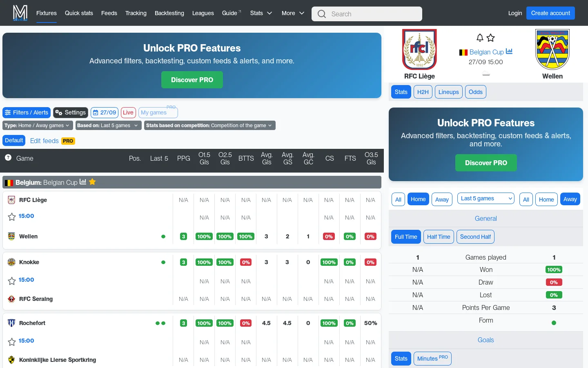Open the Guide external link
588x368 pixels.
232,13
